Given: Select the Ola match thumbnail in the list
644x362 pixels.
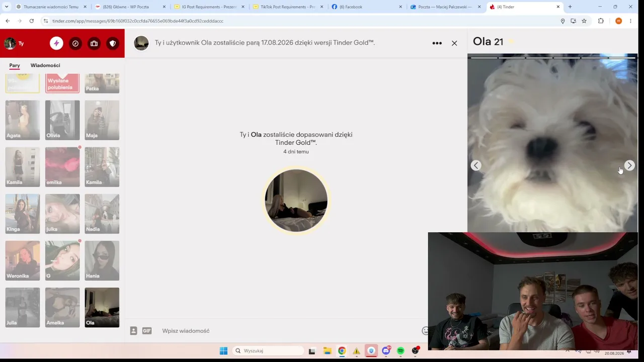Looking at the screenshot, I should [102, 307].
